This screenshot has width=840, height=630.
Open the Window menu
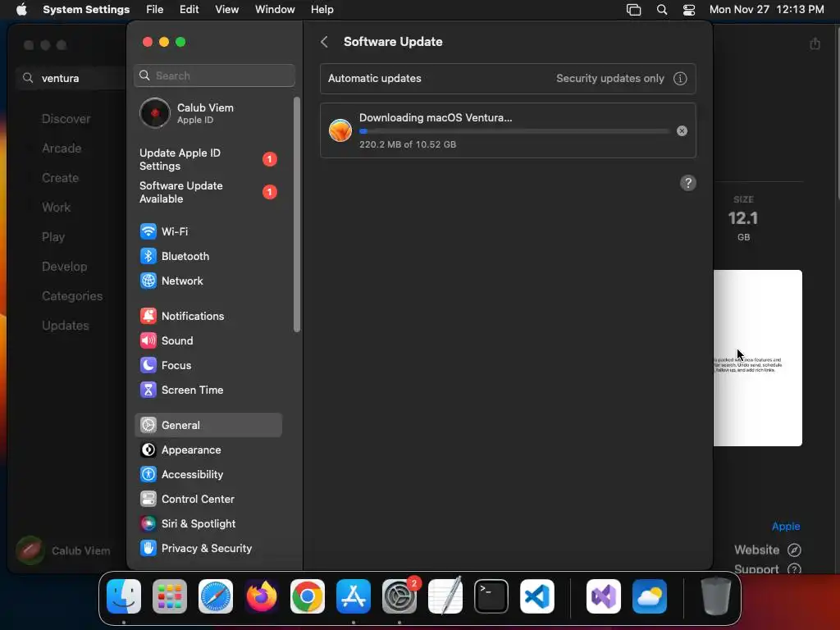pyautogui.click(x=275, y=9)
